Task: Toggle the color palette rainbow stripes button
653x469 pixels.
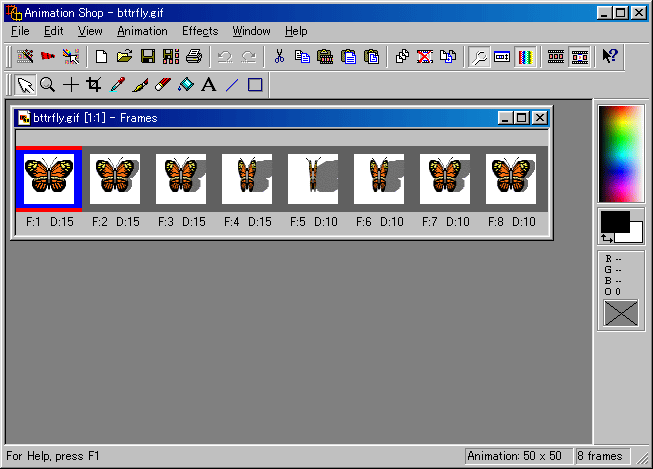Action: tap(525, 56)
